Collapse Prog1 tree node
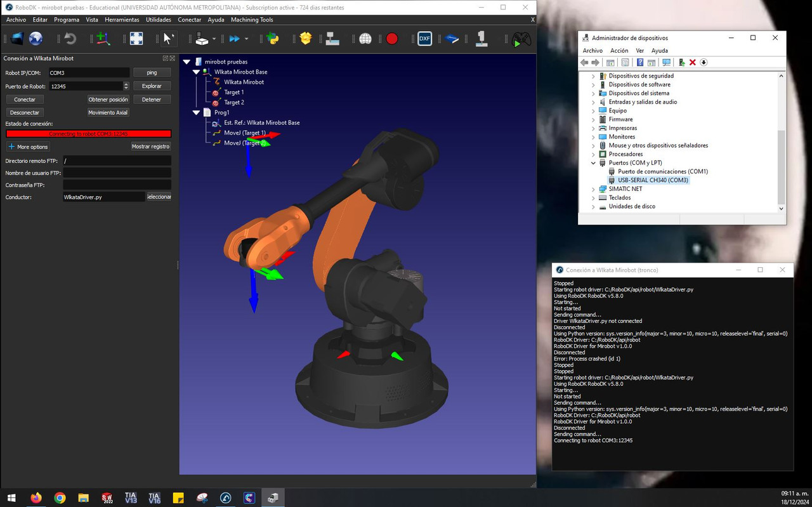Image resolution: width=812 pixels, height=507 pixels. (197, 112)
